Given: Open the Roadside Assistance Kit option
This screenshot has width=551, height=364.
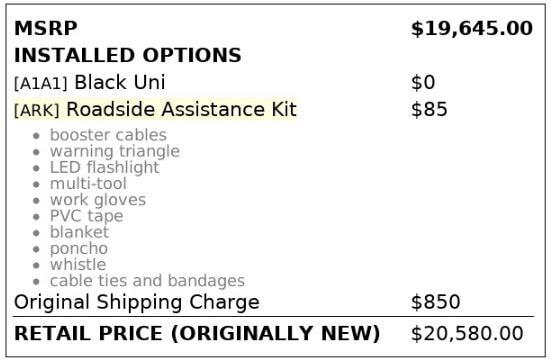Looking at the screenshot, I should [182, 109].
